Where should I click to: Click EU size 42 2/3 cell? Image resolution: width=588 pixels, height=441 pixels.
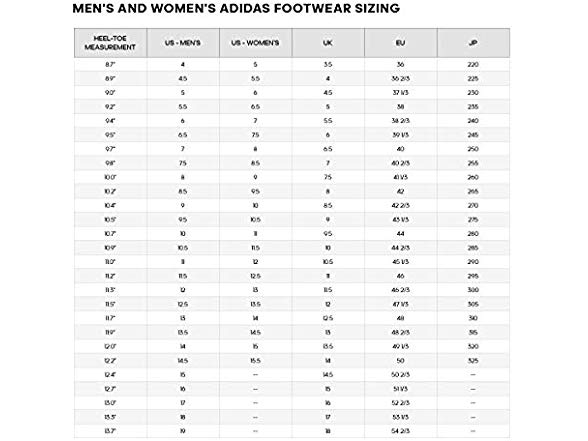pos(400,206)
